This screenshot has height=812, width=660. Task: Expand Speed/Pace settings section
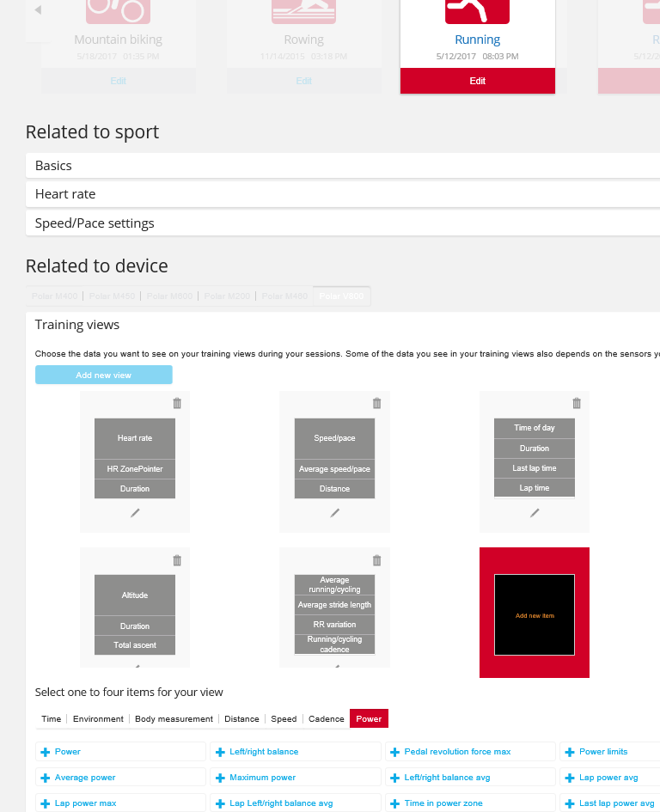click(342, 223)
